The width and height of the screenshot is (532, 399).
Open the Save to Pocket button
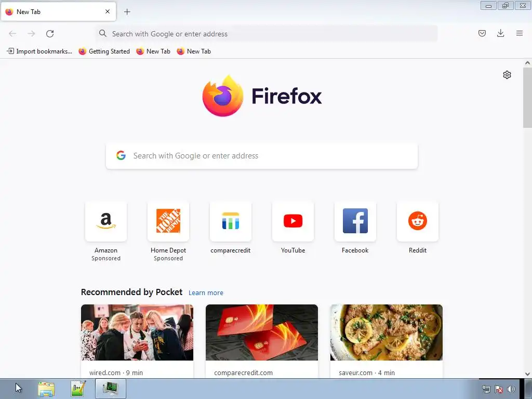(482, 33)
